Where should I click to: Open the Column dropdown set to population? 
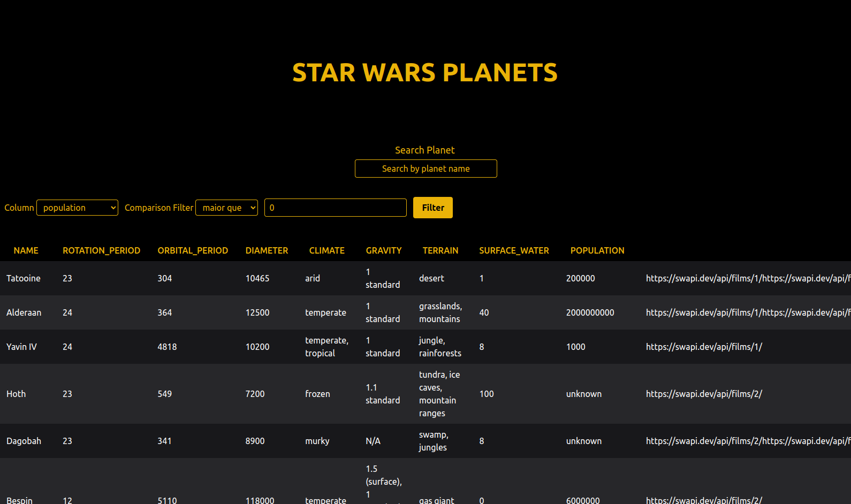77,208
